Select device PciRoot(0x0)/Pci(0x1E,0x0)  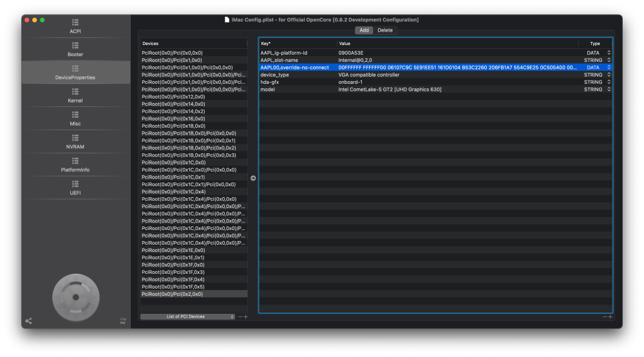click(x=193, y=250)
